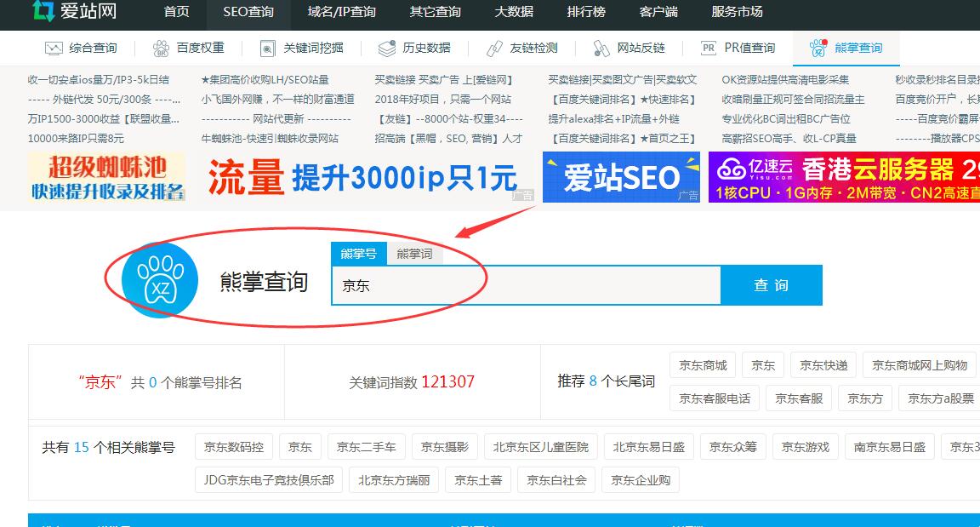Select the 京东快递 long-tail keyword
This screenshot has height=527, width=980.
tap(823, 365)
